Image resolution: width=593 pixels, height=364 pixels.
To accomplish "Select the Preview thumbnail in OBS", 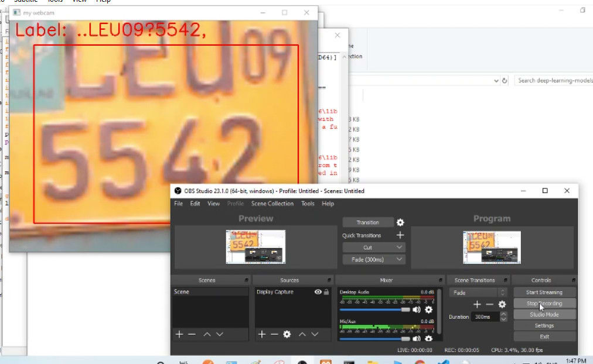I will (255, 247).
